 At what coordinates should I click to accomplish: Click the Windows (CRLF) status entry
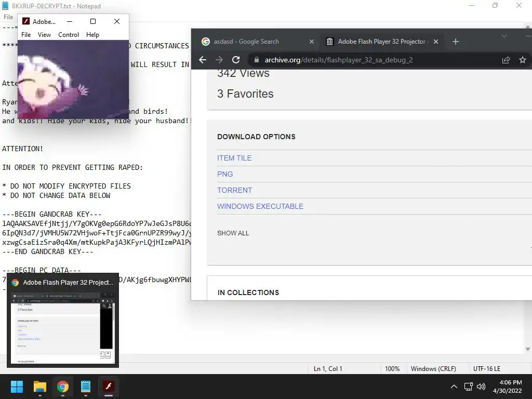(433, 369)
